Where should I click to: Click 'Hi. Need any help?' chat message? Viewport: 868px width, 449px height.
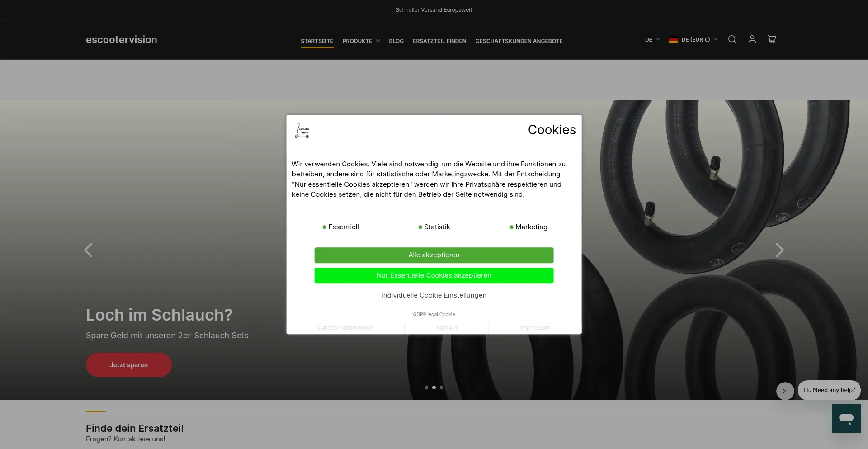[829, 390]
